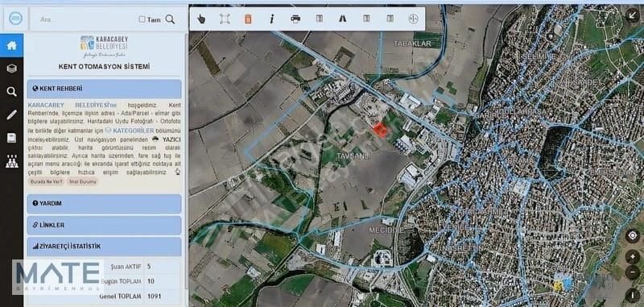
Task: Select the info identify tool
Action: (271, 19)
